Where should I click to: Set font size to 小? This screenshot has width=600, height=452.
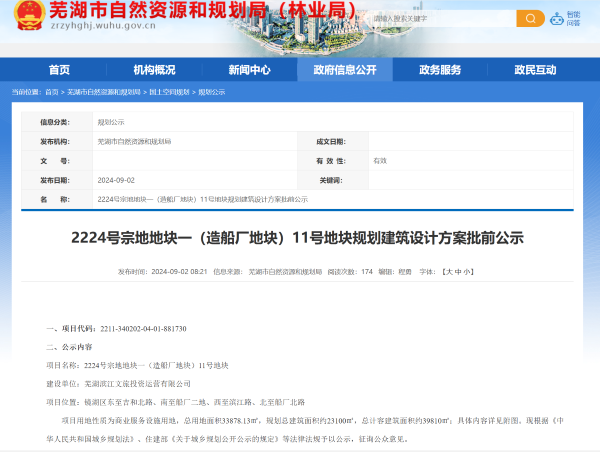[x=468, y=271]
